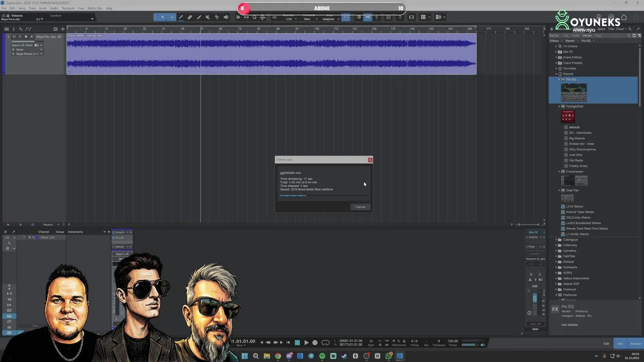This screenshot has height=362, width=644.
Task: Toggle stereo mode on Input L+R
Action: tap(36, 45)
